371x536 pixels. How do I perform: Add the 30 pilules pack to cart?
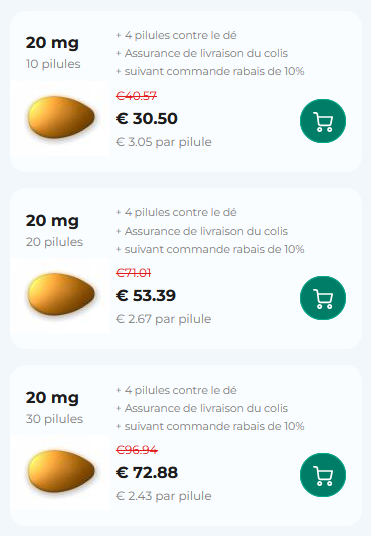coord(323,475)
